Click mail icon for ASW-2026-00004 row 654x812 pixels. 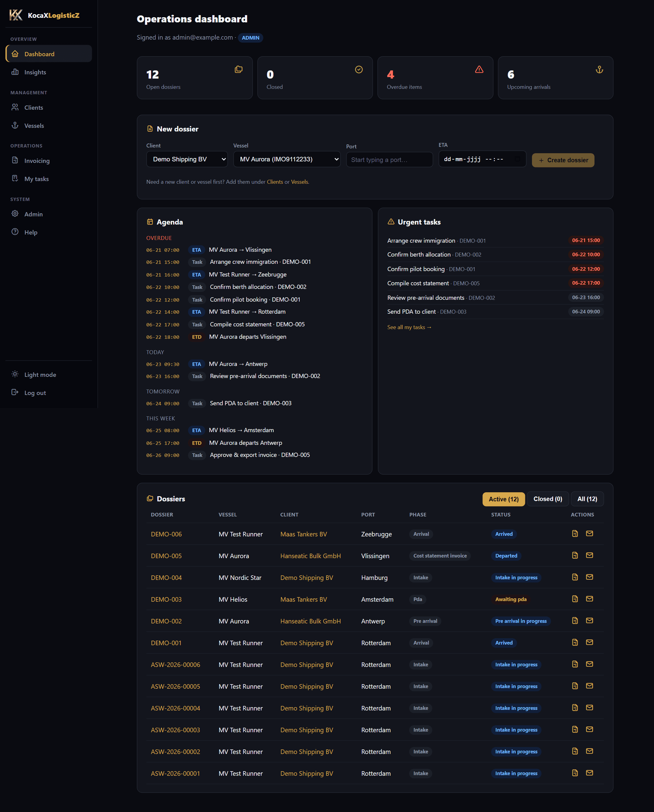(590, 708)
